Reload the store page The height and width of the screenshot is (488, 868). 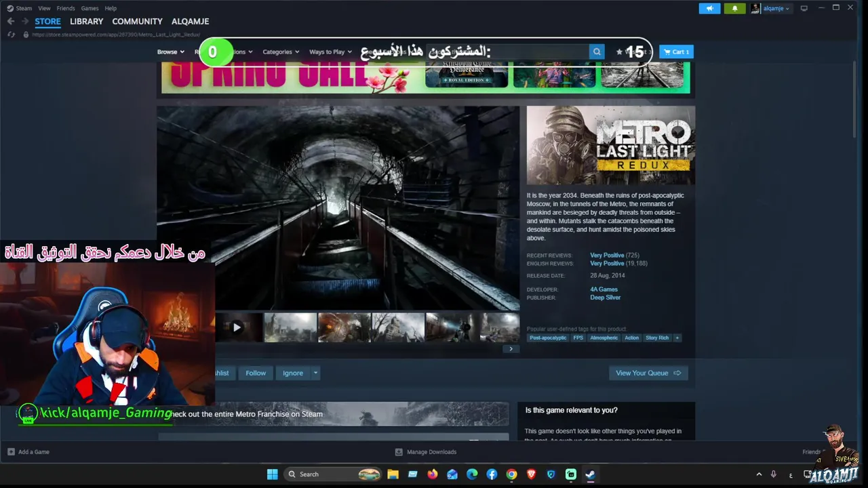coord(11,35)
